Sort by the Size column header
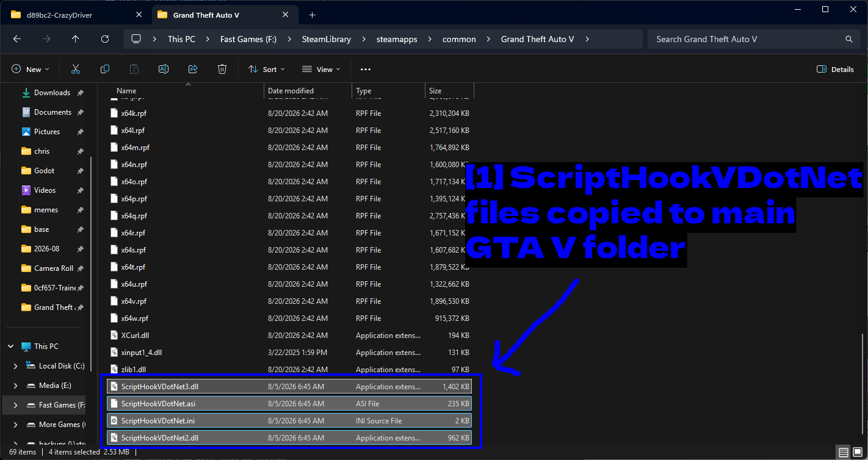Viewport: 868px width, 460px height. click(449, 91)
